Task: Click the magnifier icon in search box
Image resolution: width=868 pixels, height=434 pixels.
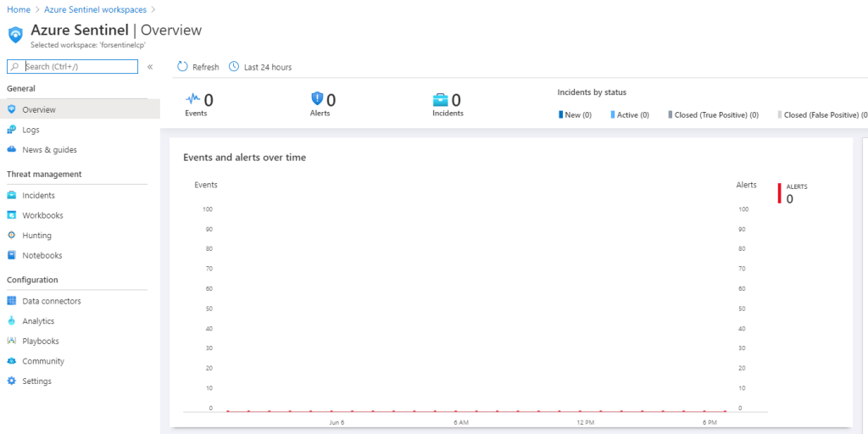Action: click(15, 66)
